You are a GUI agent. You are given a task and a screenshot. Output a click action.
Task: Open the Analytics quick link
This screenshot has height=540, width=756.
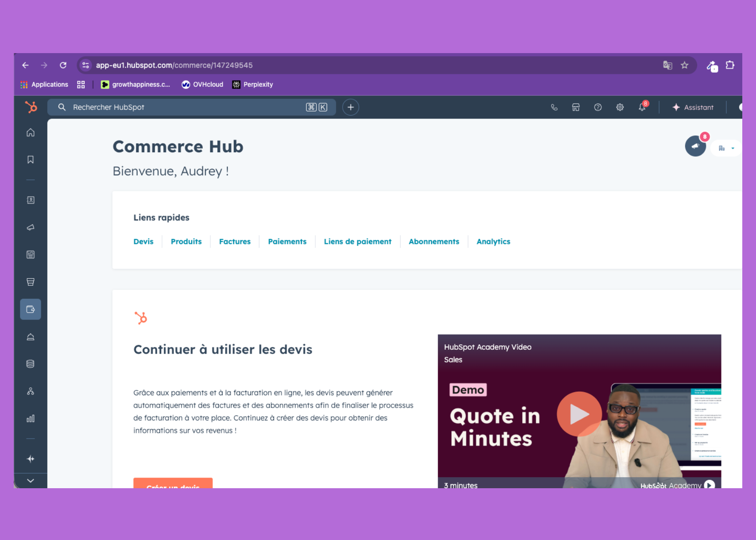pos(494,242)
